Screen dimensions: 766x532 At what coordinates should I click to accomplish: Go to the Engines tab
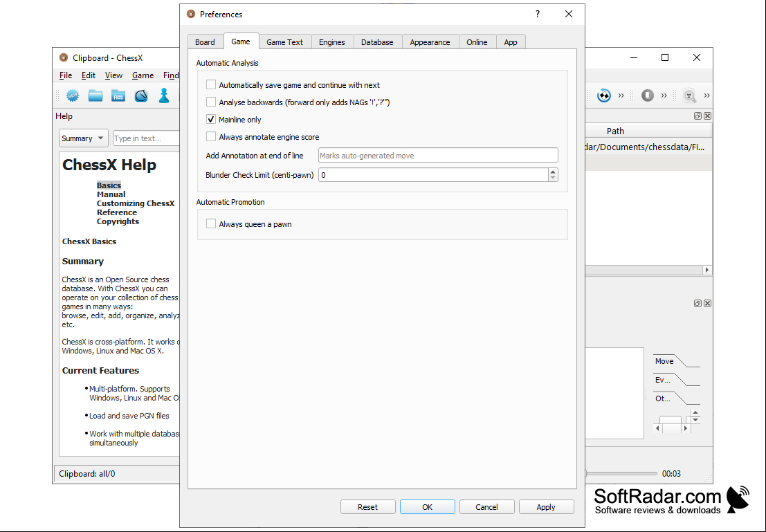click(332, 42)
